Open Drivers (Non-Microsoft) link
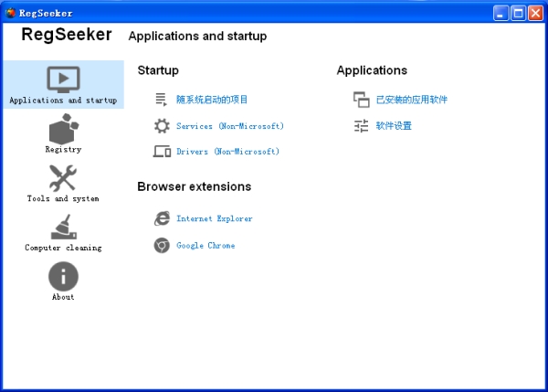Image resolution: width=548 pixels, height=392 pixels. [227, 152]
